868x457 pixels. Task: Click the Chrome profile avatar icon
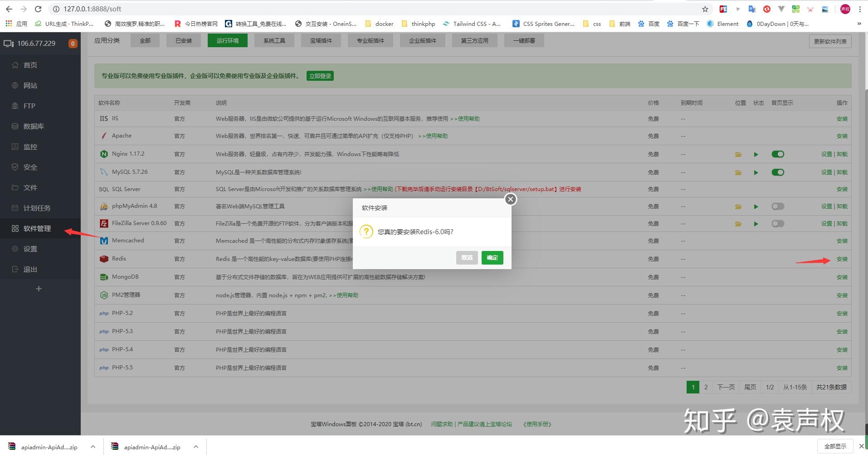pyautogui.click(x=845, y=9)
